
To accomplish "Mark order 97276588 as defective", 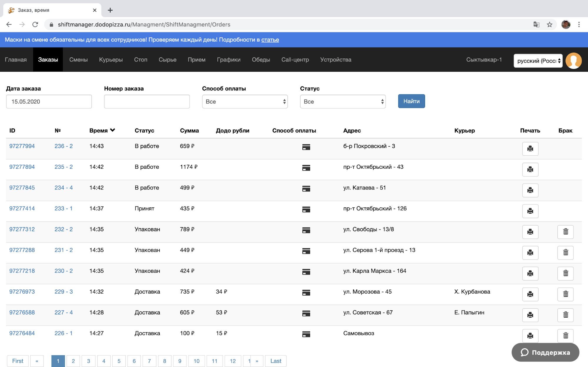I will pos(565,315).
